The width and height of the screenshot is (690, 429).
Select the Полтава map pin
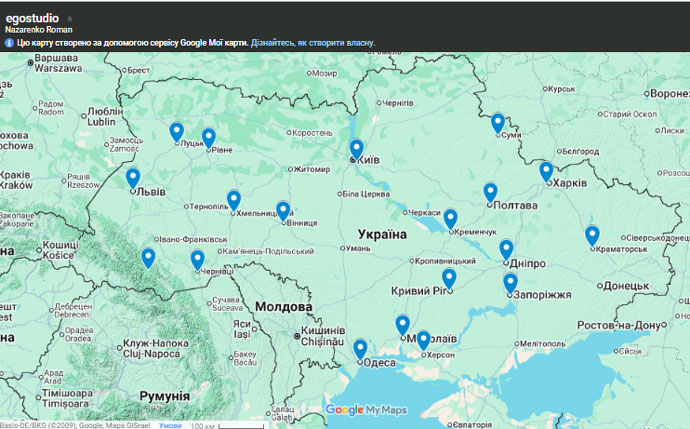point(490,191)
